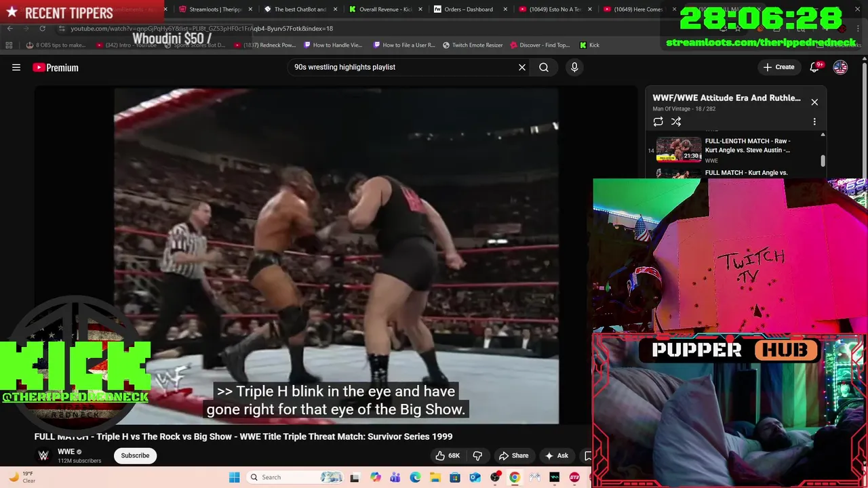
Task: Open the YouTube notifications bell
Action: (x=814, y=67)
